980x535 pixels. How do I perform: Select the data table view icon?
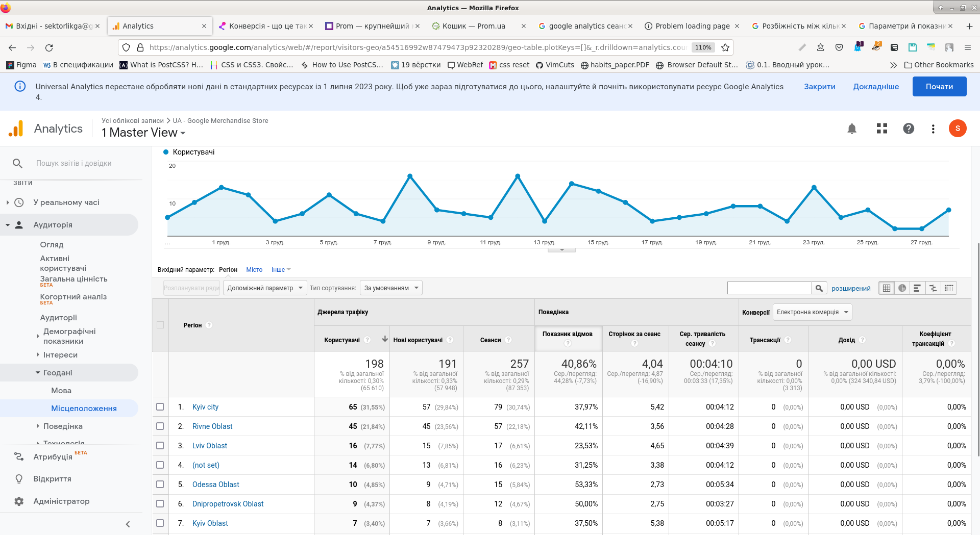click(887, 288)
